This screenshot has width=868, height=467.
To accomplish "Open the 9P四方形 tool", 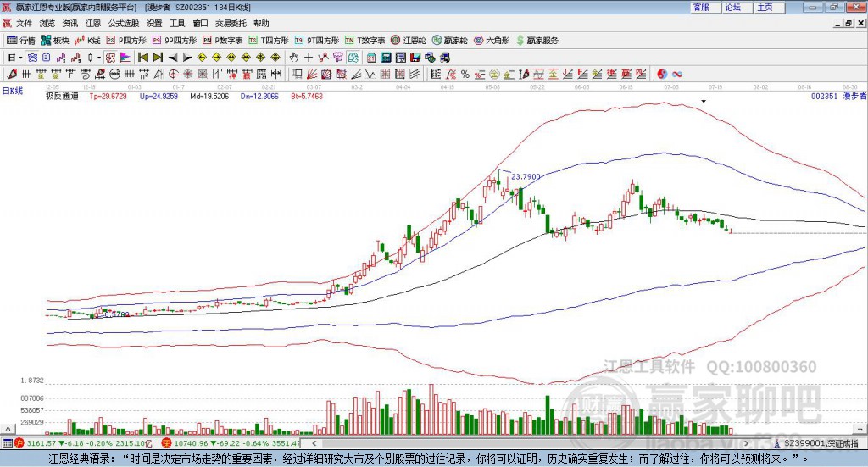I will click(175, 41).
